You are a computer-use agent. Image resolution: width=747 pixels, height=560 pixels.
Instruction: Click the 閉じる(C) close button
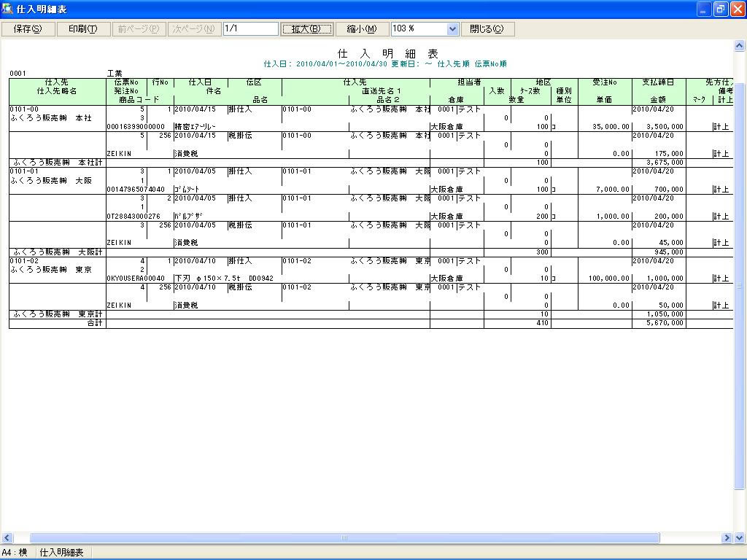tap(487, 28)
